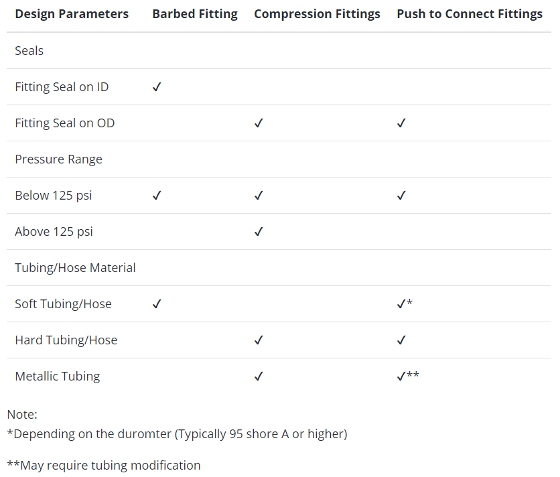Click the durometer footnote text
Viewport: 560px width, 477px height.
click(x=177, y=434)
